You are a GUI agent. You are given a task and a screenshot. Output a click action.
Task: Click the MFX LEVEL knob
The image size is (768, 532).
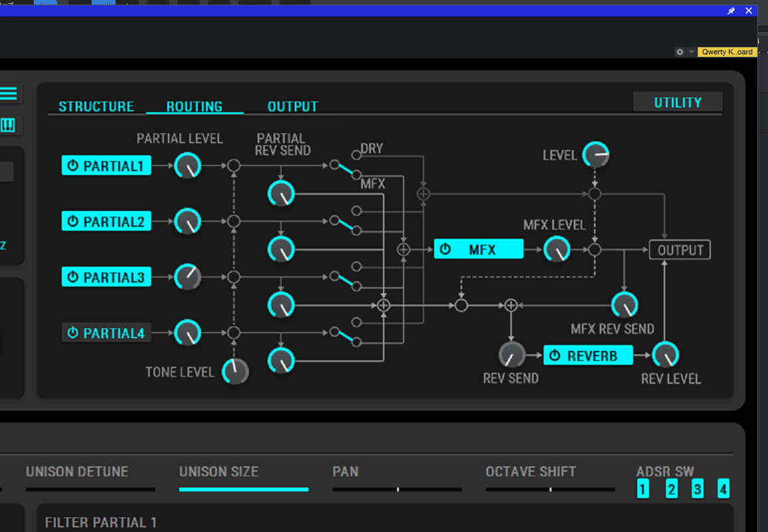(x=557, y=249)
